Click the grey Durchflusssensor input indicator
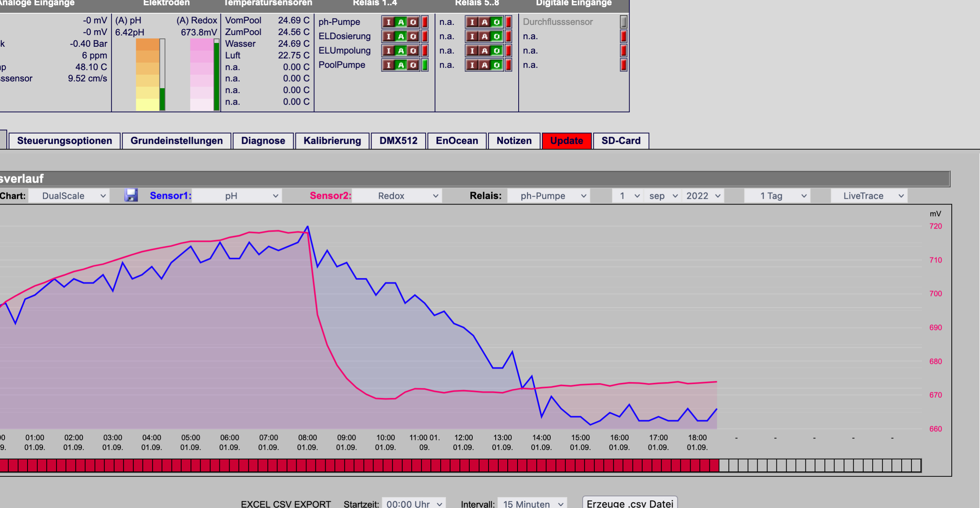980x508 pixels. [x=623, y=22]
